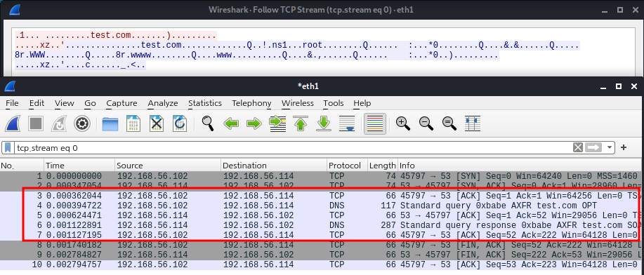Open the Analyze menu

163,103
